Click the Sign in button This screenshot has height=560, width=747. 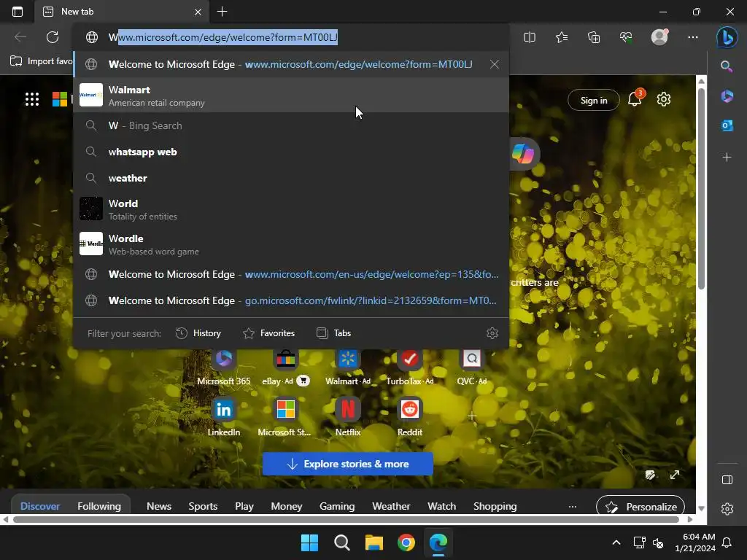coord(594,100)
